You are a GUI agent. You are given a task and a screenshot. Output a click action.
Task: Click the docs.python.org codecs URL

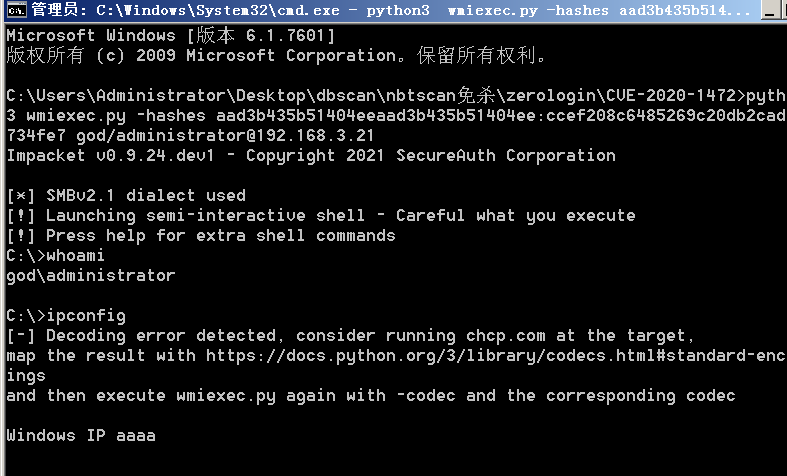[x=496, y=356]
